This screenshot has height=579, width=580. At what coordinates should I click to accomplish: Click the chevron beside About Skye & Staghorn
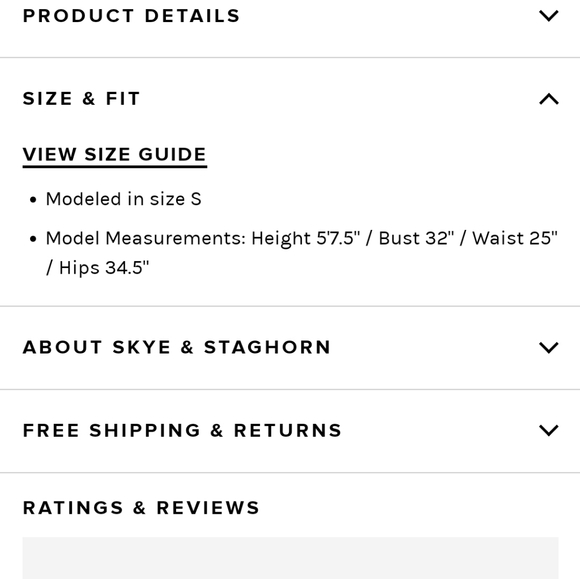[549, 347]
